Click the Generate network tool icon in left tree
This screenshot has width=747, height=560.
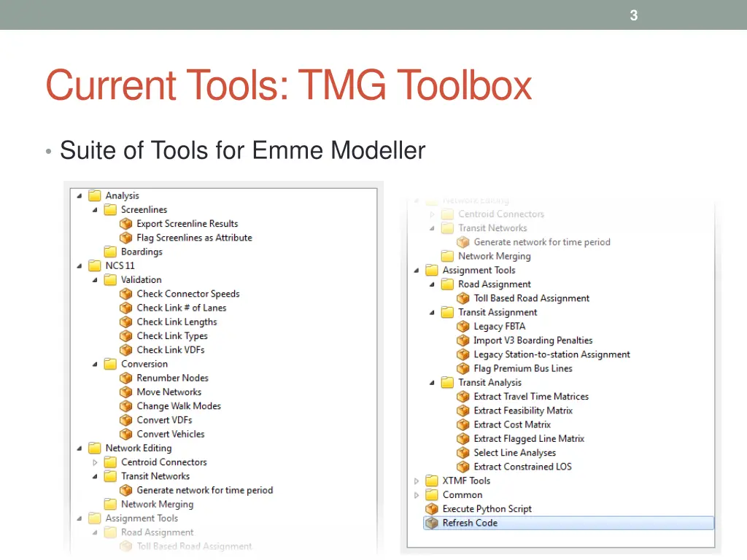tap(125, 490)
